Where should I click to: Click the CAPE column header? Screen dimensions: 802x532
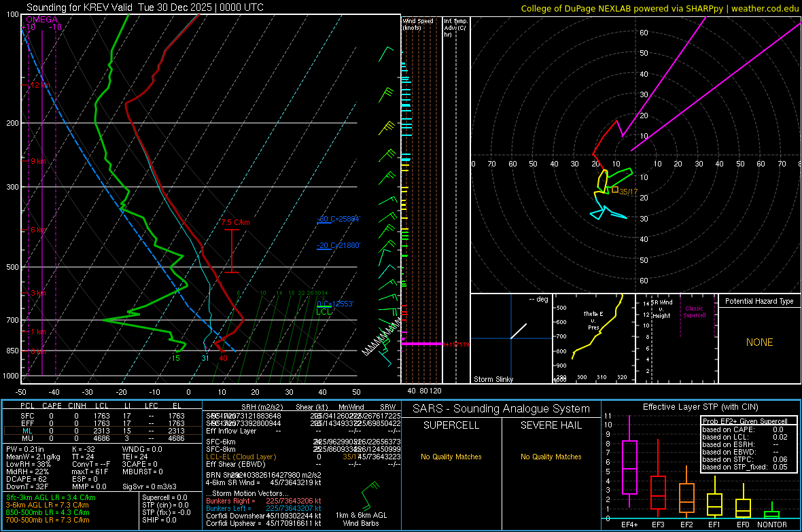click(x=52, y=406)
